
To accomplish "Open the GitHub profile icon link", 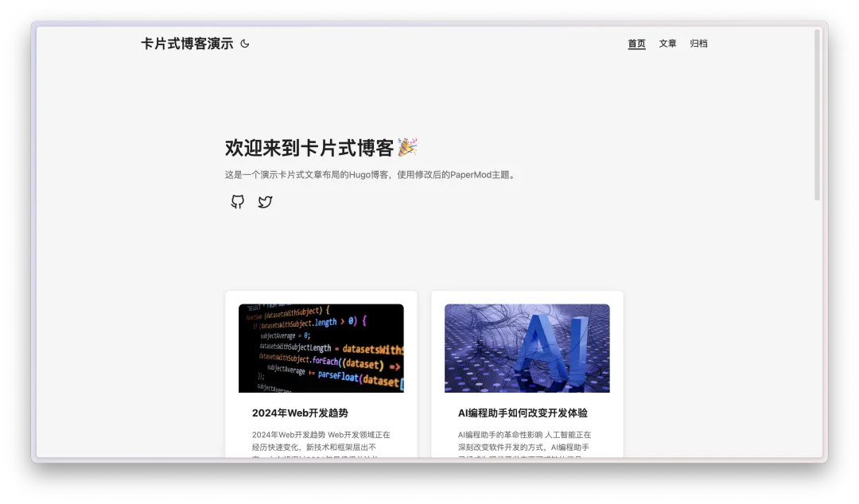I will 238,202.
